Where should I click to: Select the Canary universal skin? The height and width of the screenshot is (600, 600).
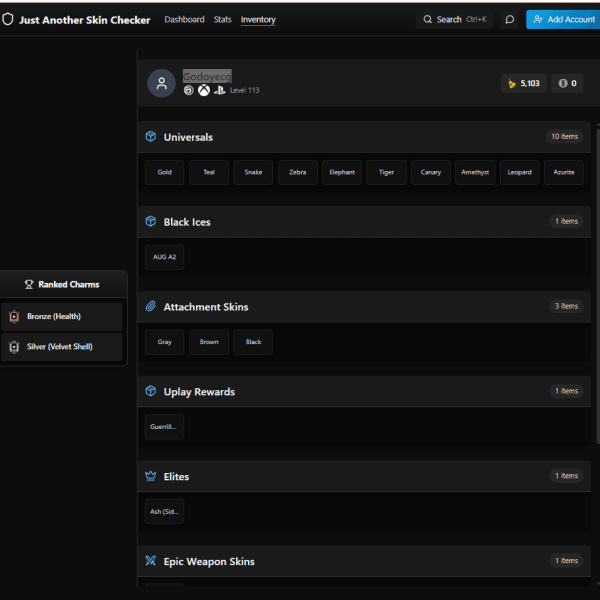pos(431,172)
